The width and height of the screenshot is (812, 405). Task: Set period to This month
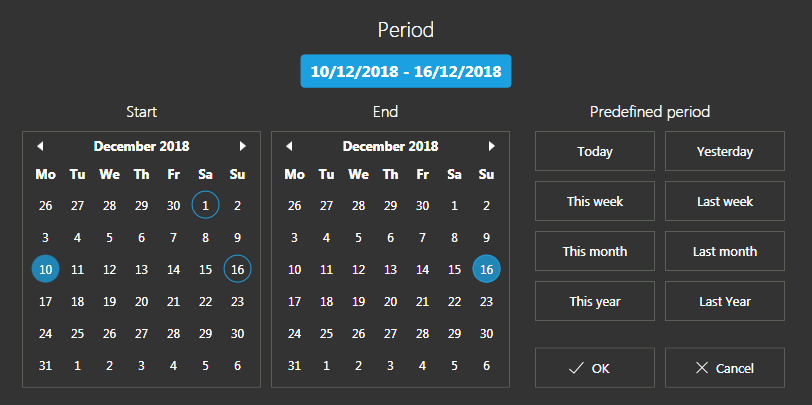(594, 252)
